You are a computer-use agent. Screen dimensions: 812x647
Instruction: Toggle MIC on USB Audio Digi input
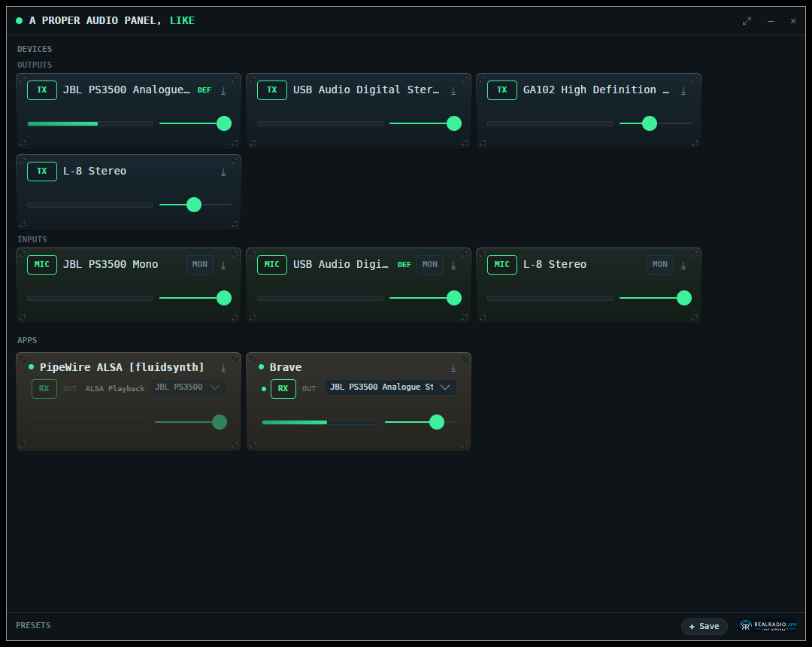(x=272, y=265)
